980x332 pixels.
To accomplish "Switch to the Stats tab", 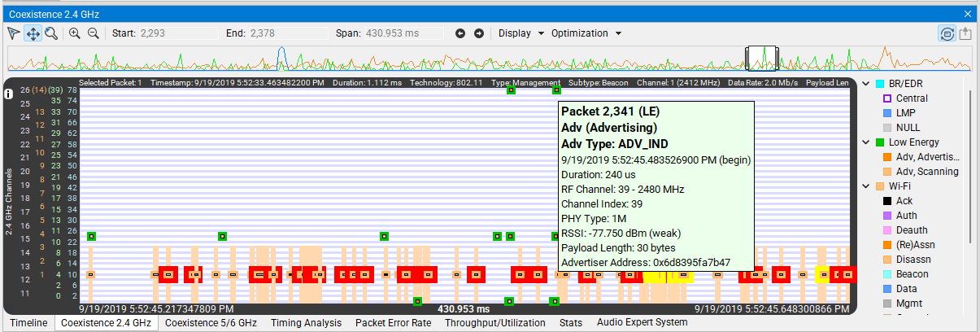I will tap(571, 323).
